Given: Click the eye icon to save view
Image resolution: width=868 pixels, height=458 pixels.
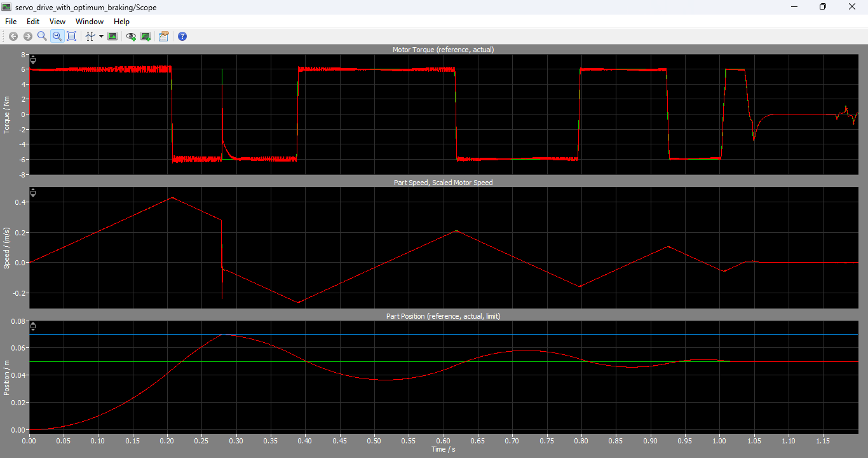Looking at the screenshot, I should [131, 36].
